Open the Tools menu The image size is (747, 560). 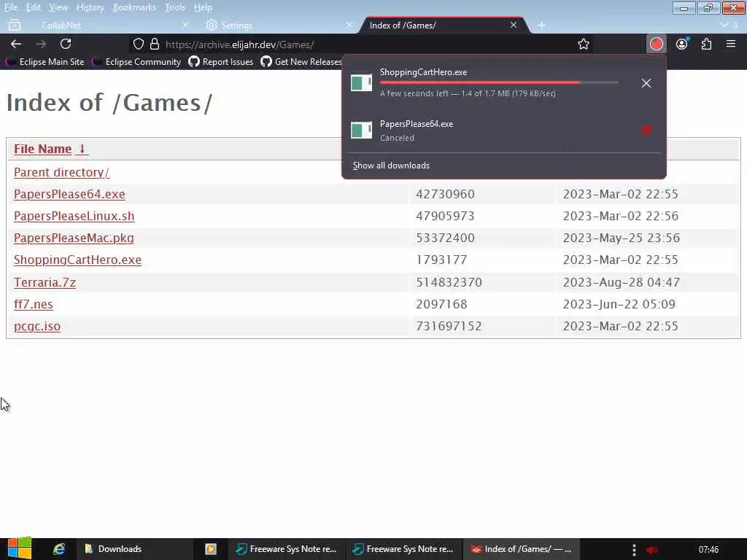click(175, 7)
